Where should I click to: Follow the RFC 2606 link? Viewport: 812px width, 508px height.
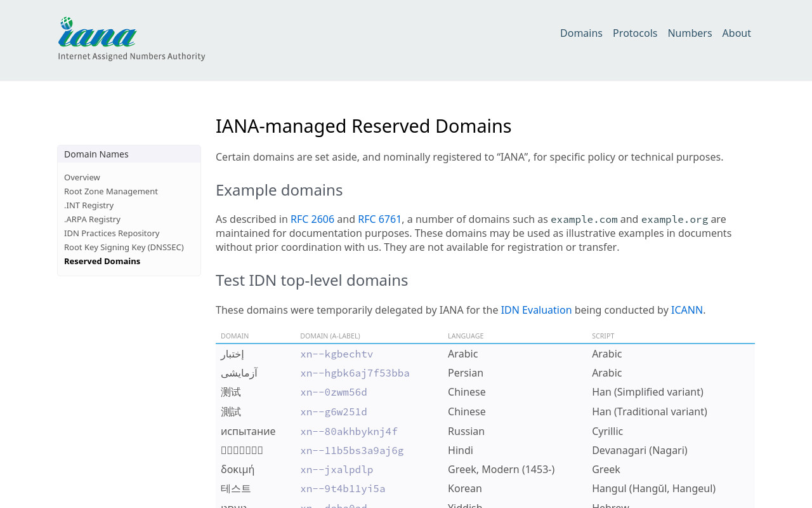click(312, 219)
